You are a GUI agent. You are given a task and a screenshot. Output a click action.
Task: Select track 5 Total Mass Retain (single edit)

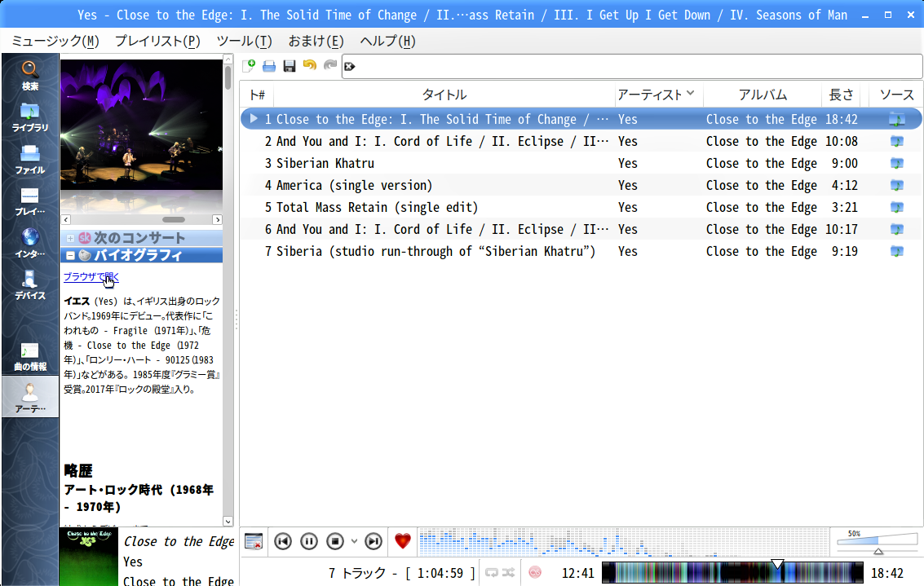click(581, 207)
